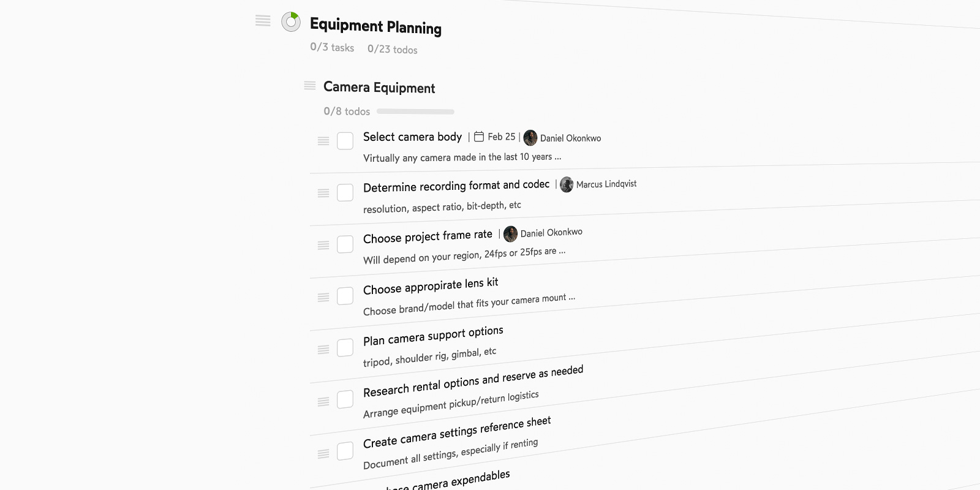Click the Camera Equipment todos progress bar

415,111
